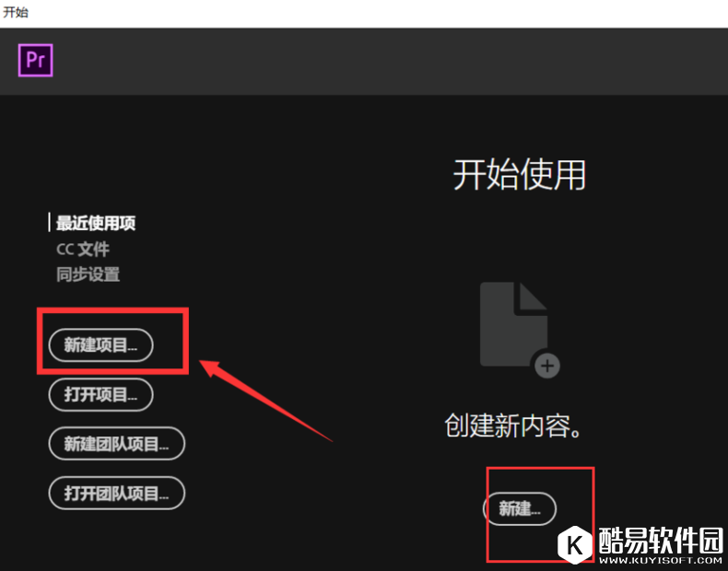Select the 最近使用项 tab
Image resolution: width=728 pixels, height=571 pixels.
[x=96, y=223]
